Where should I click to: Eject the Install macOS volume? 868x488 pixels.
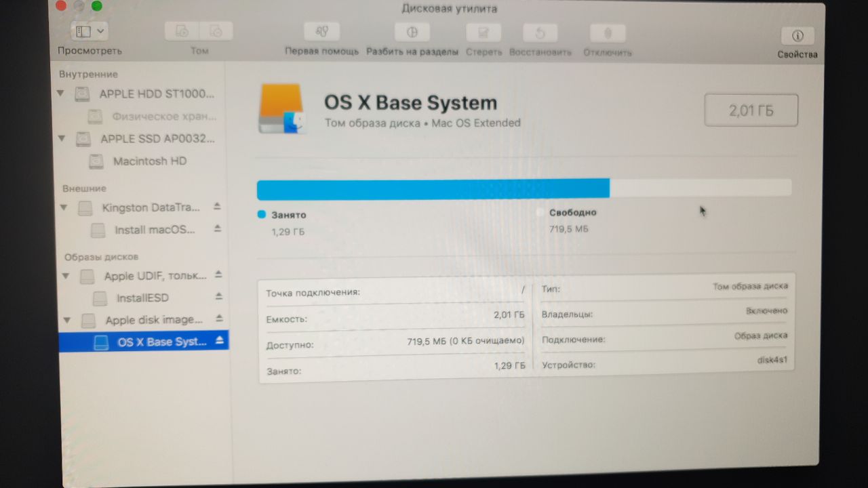point(218,228)
